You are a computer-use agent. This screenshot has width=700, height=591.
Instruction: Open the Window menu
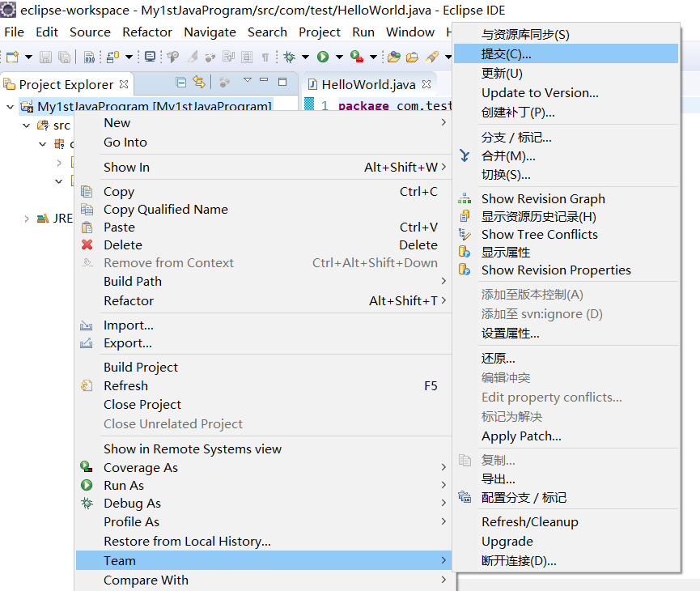410,32
